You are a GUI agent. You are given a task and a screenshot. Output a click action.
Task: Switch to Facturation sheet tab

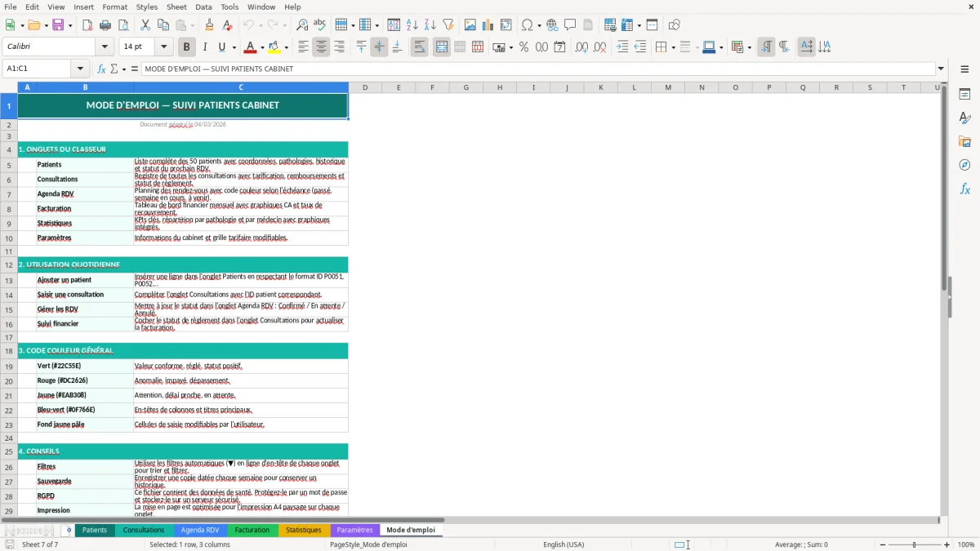(252, 530)
